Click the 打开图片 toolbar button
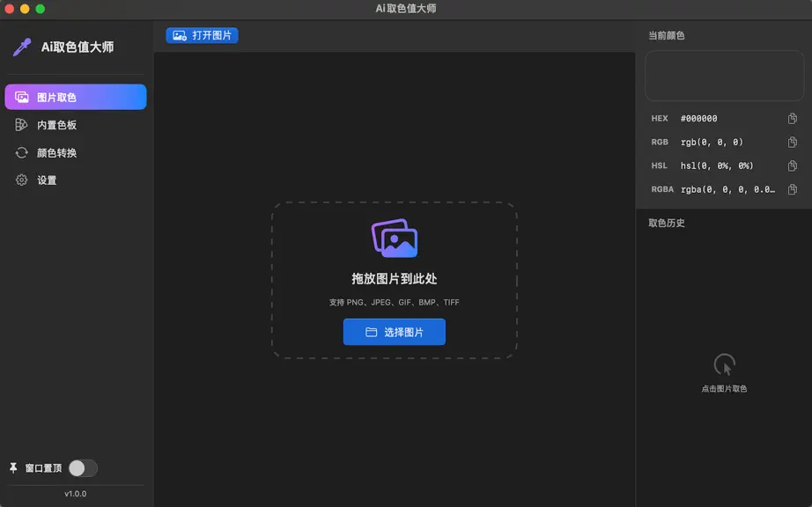Image resolution: width=812 pixels, height=507 pixels. (202, 35)
